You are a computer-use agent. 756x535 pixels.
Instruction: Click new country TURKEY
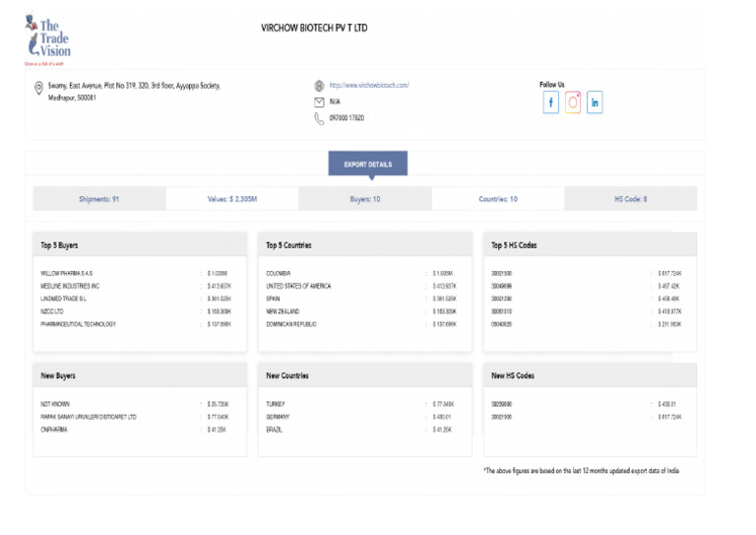pyautogui.click(x=276, y=404)
